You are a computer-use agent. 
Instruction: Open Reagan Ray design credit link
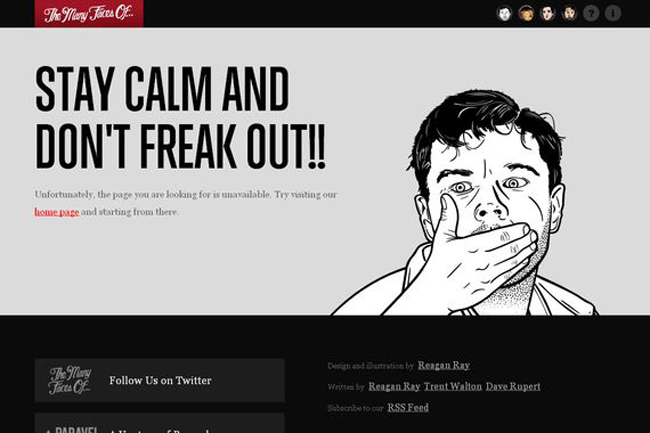click(444, 365)
